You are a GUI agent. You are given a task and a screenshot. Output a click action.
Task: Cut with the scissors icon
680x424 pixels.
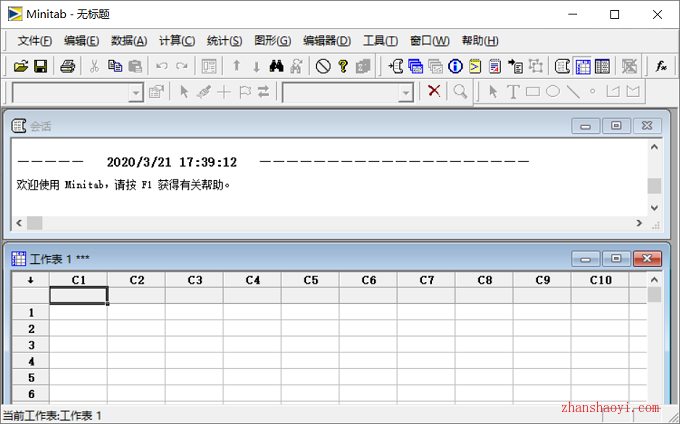point(94,66)
